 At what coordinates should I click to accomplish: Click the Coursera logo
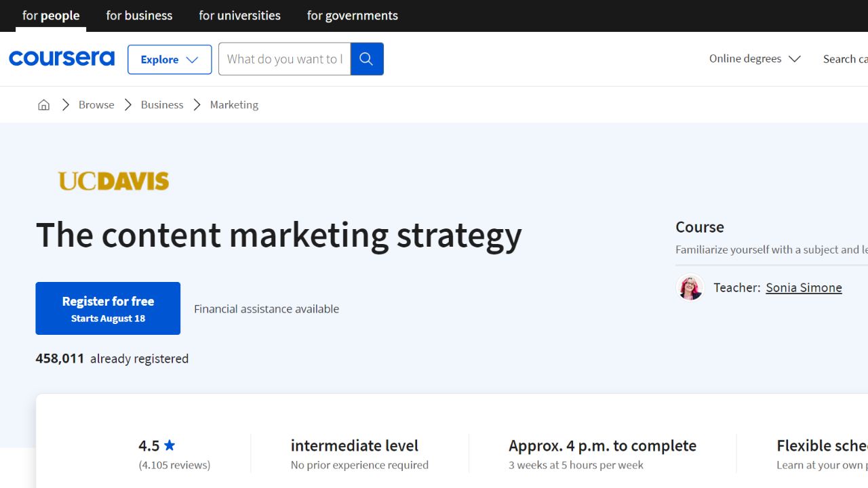62,58
